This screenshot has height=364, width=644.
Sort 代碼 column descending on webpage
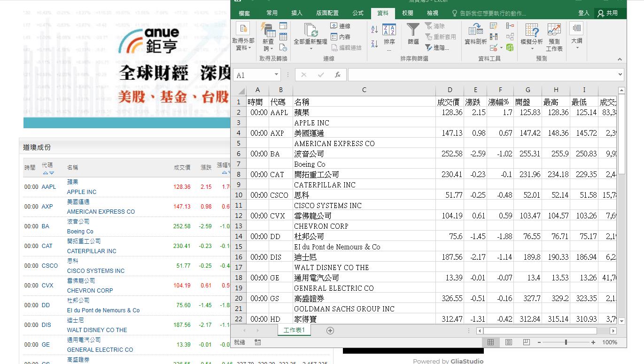click(x=52, y=173)
